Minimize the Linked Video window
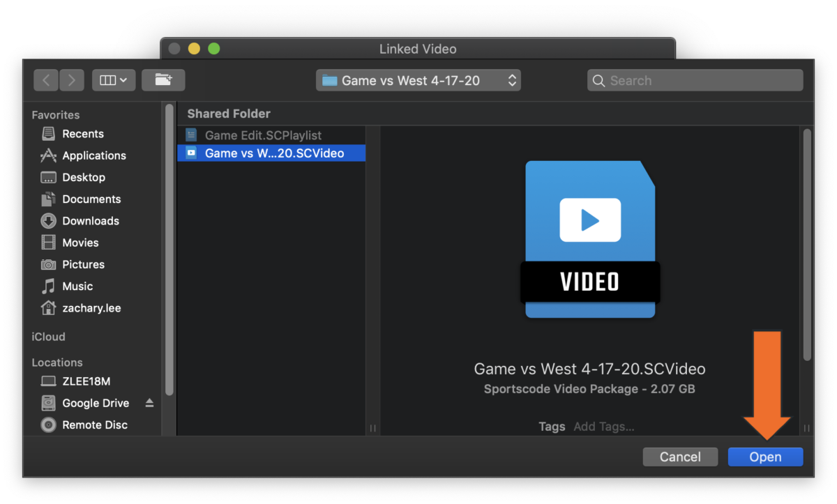This screenshot has width=837, height=504. point(194,49)
